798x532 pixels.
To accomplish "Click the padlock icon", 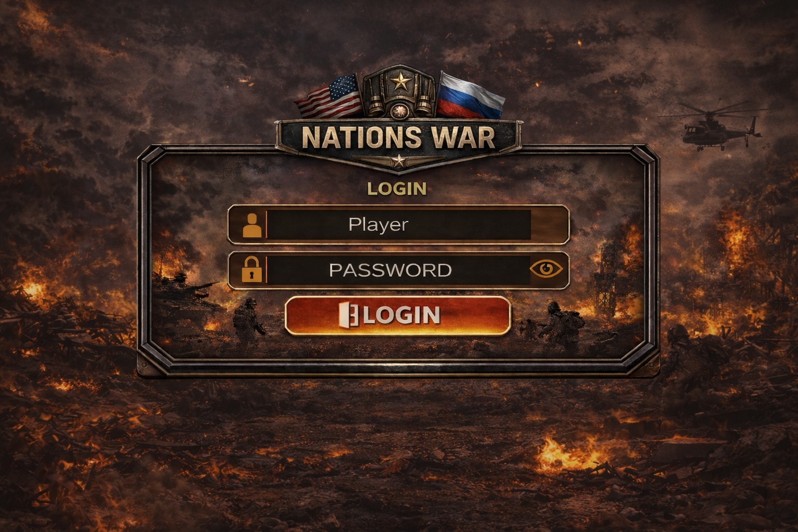I will [252, 269].
